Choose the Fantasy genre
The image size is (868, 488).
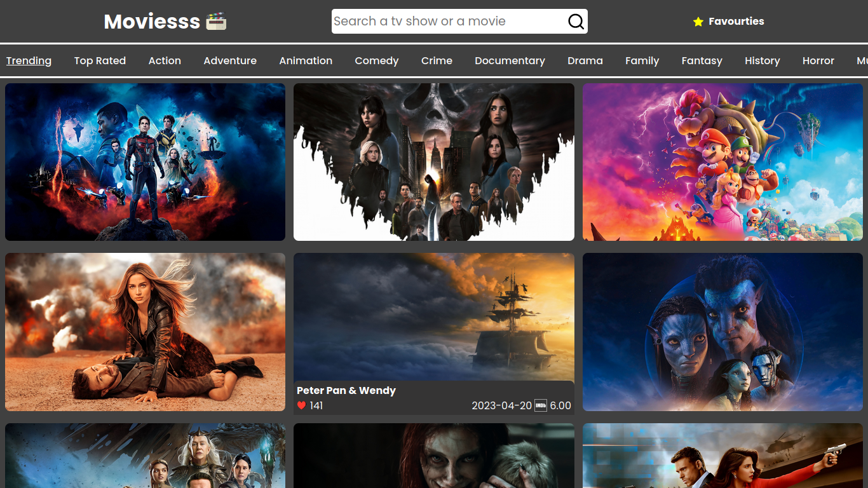click(702, 61)
